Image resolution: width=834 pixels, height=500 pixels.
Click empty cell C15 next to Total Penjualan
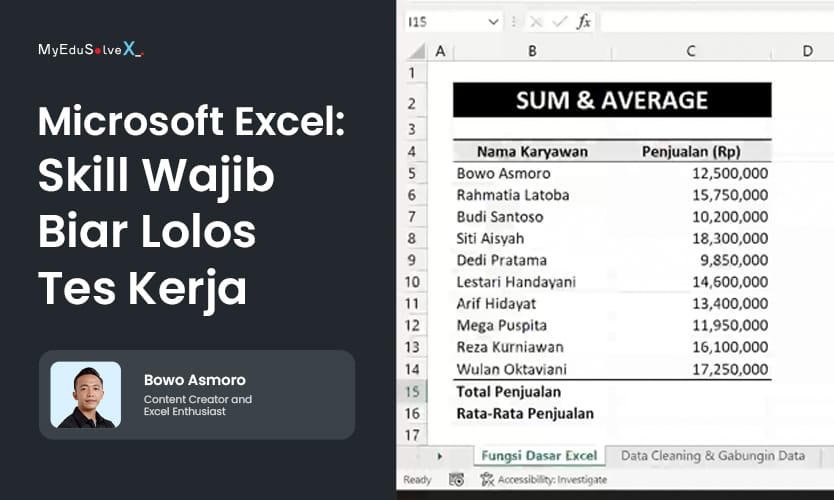coord(691,391)
